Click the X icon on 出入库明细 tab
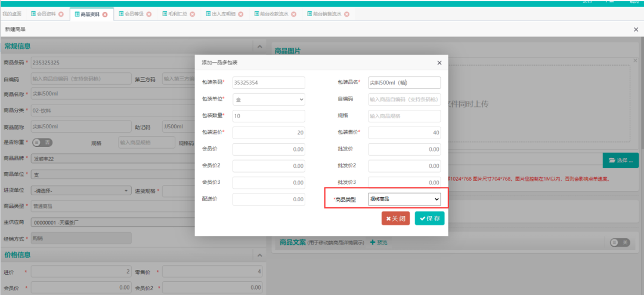Viewport: 644px width, 295px height. (241, 14)
